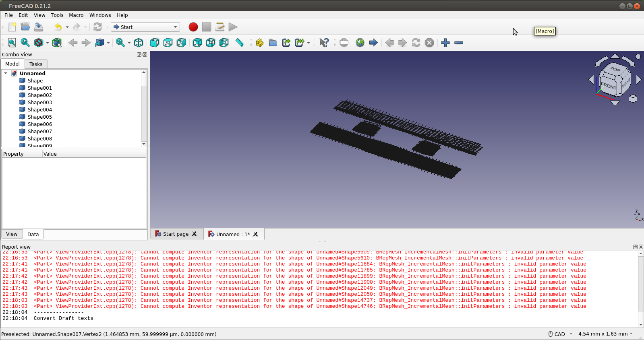Select Shape007 in the model tree

[40, 131]
